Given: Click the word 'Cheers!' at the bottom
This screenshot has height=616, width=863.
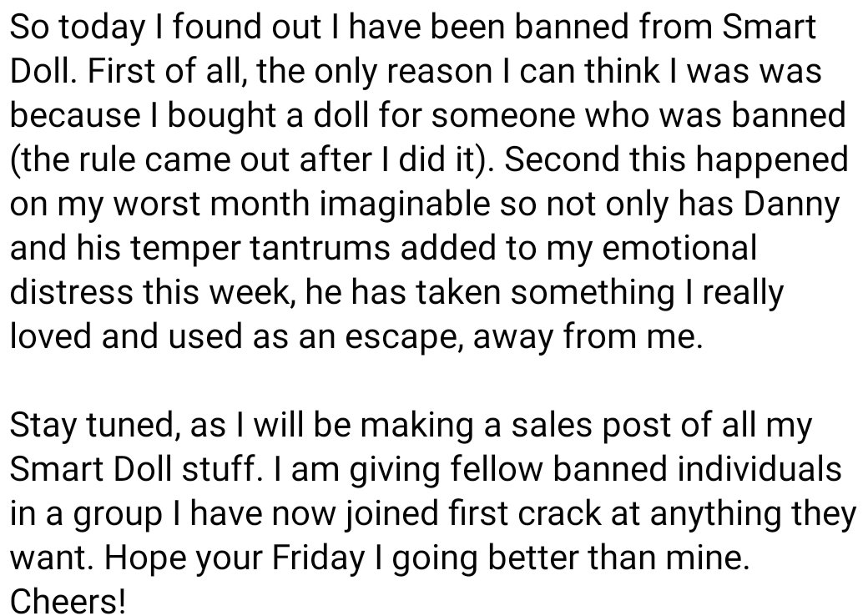Looking at the screenshot, I should pos(68,601).
